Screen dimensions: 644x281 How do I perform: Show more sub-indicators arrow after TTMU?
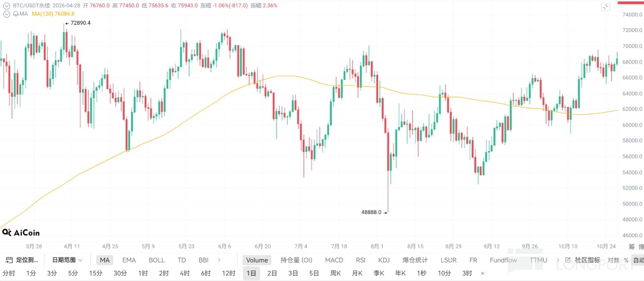[x=559, y=260]
